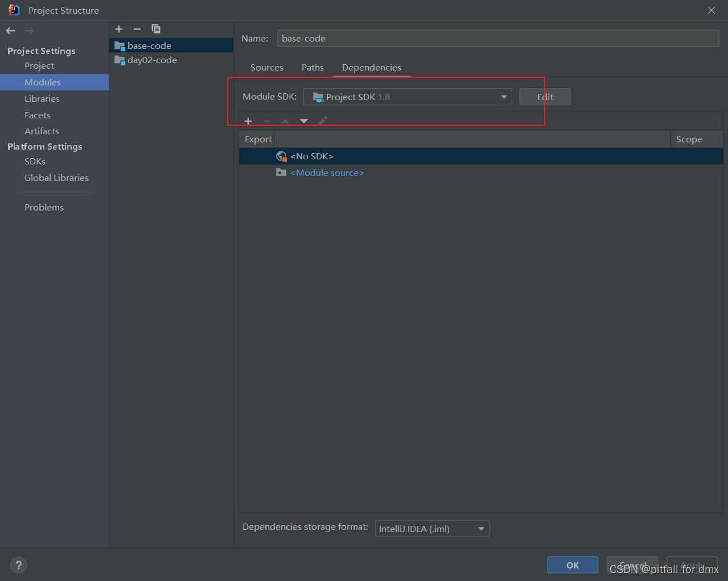Click the forward navigation arrow
Viewport: 728px width, 581px height.
(x=29, y=31)
